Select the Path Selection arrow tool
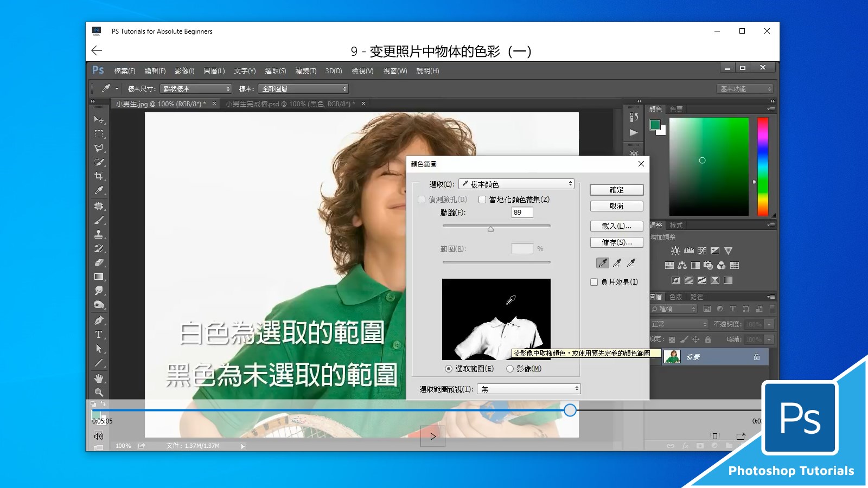Viewport: 868px width, 488px height. 99,349
